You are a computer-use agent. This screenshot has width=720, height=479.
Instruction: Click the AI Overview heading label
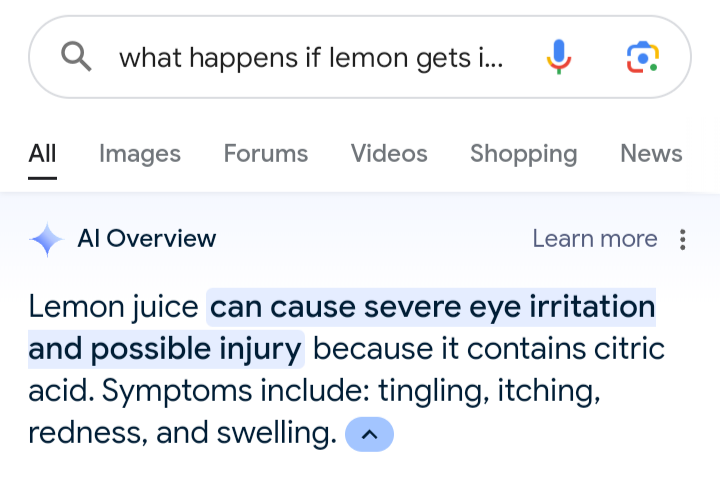[146, 239]
